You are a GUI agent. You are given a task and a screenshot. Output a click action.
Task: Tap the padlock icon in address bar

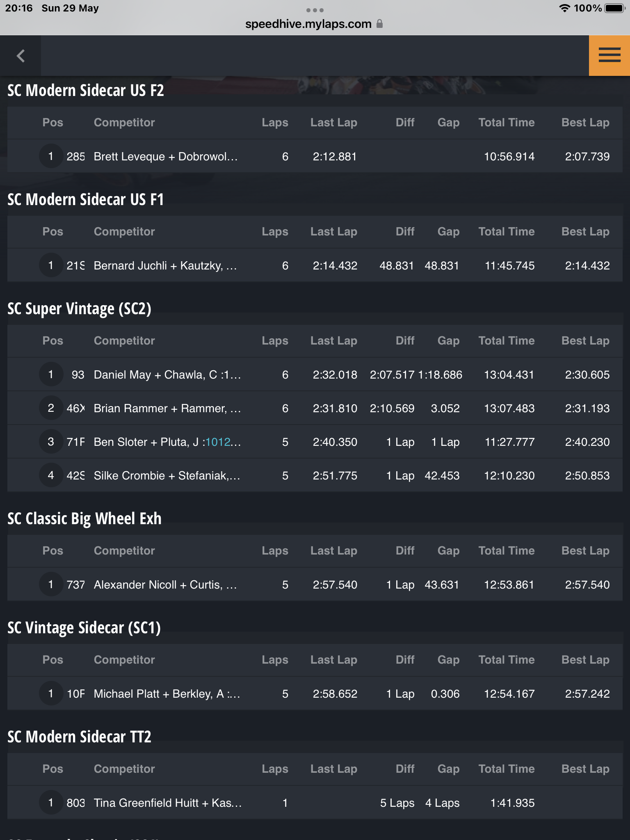[379, 24]
